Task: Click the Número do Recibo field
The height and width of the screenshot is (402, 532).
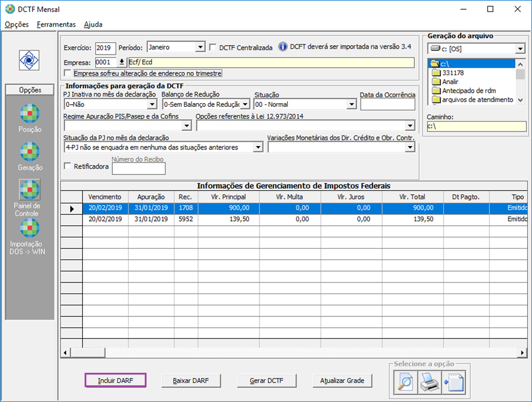Action: pos(139,169)
